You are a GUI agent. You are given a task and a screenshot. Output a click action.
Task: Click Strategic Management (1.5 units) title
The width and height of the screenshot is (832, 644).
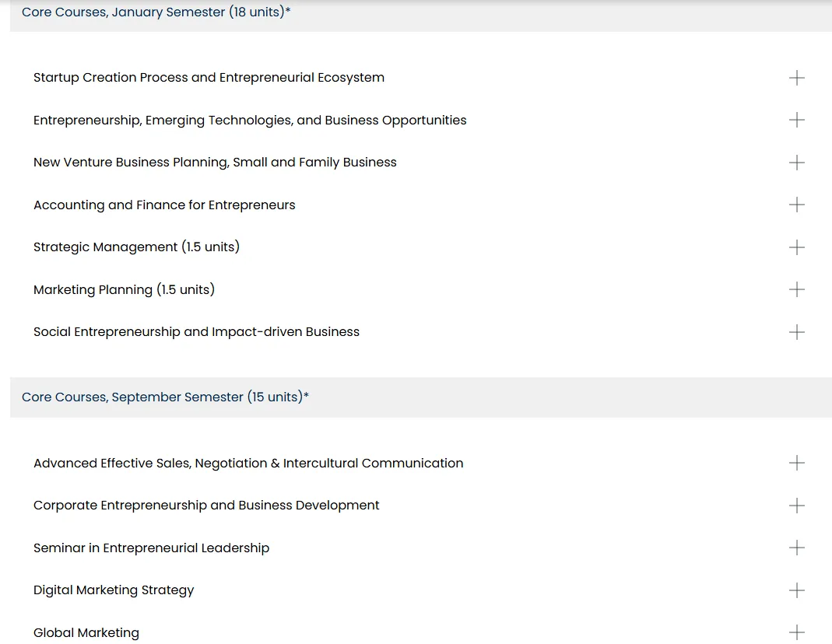(136, 247)
